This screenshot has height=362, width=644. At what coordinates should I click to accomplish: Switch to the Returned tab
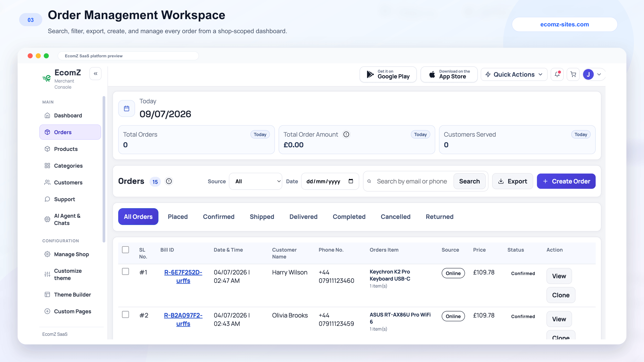(x=439, y=217)
